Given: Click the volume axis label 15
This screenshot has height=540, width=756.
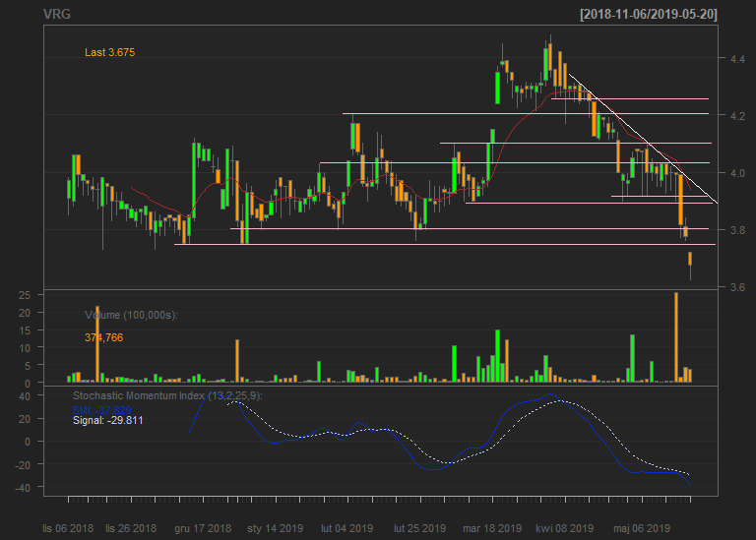Looking at the screenshot, I should [25, 330].
